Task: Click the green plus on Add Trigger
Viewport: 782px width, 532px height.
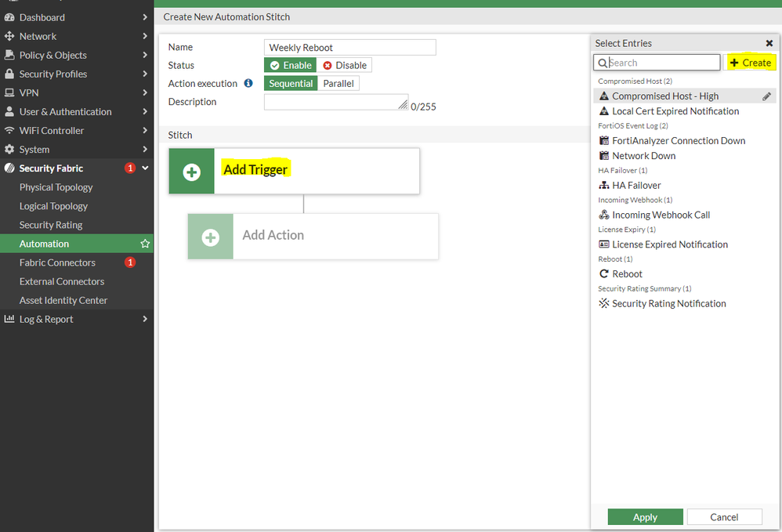Action: click(191, 172)
